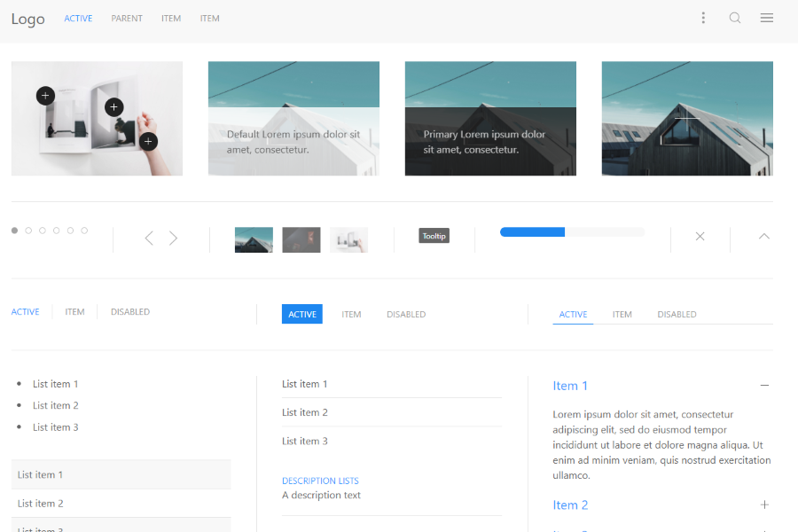798x532 pixels.
Task: Click the X close icon
Action: click(700, 236)
